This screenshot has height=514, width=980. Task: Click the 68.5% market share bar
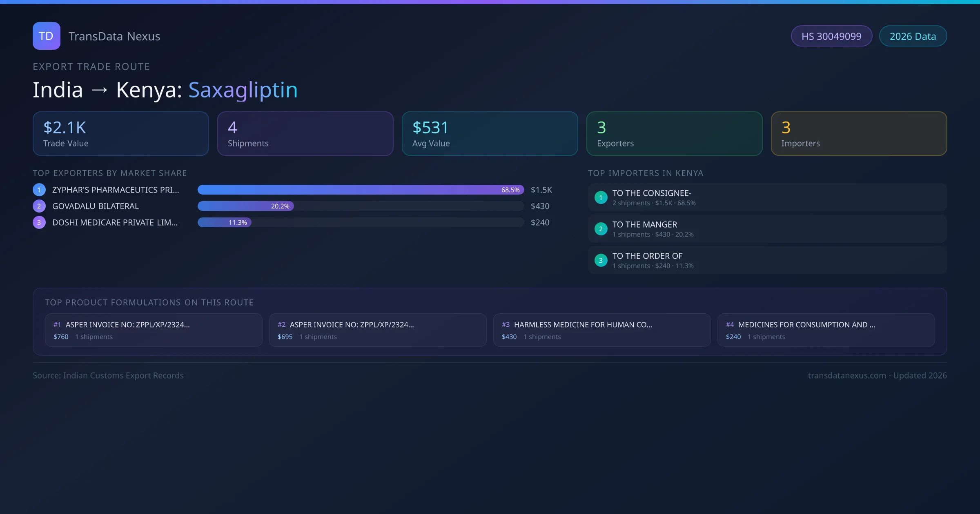361,190
